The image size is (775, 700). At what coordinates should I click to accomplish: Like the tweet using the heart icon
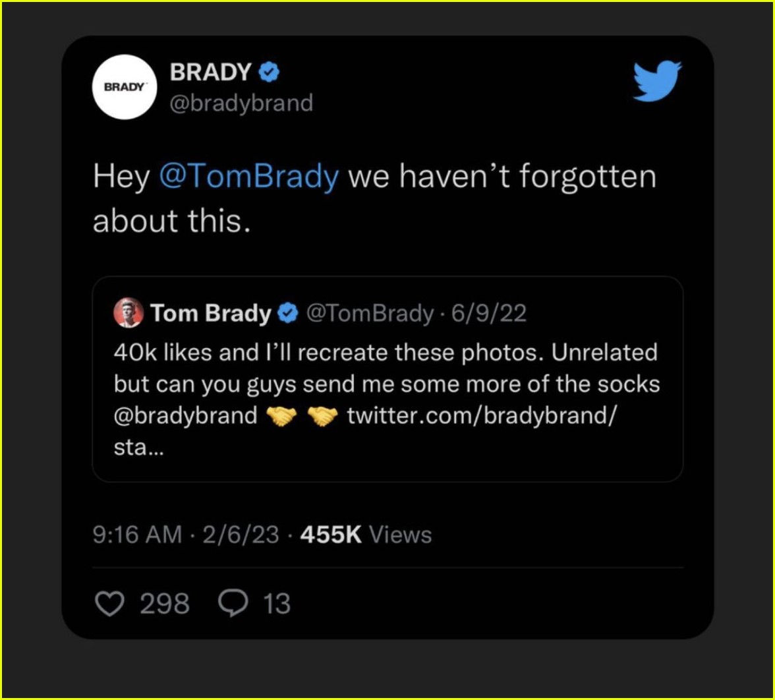[x=112, y=602]
